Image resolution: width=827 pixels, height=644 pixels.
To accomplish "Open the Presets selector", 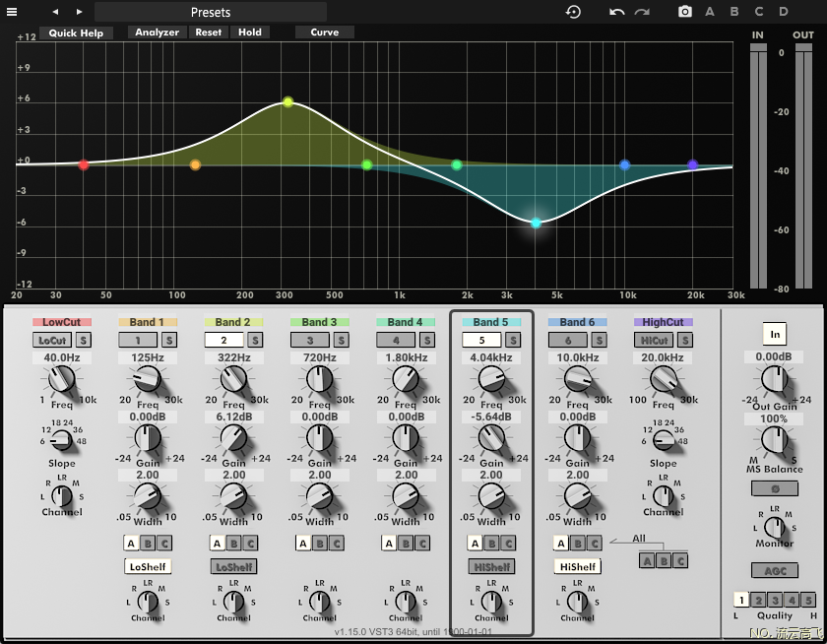I will (211, 12).
